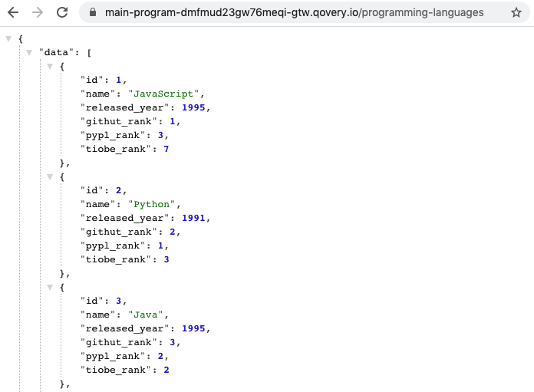The image size is (534, 392).
Task: Open site info via the padlock icon
Action: 93,12
